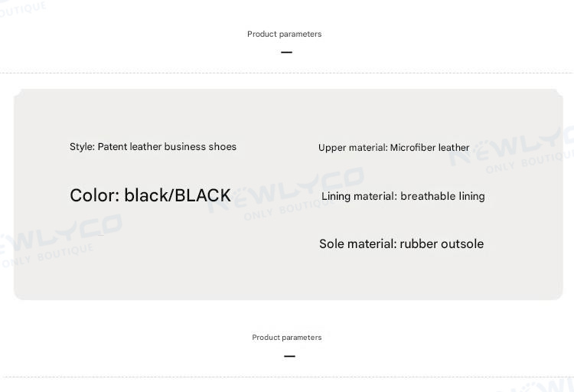Screen dimensions: 574x392
Task: Click the Color: black/BLACK text
Action: 150,195
